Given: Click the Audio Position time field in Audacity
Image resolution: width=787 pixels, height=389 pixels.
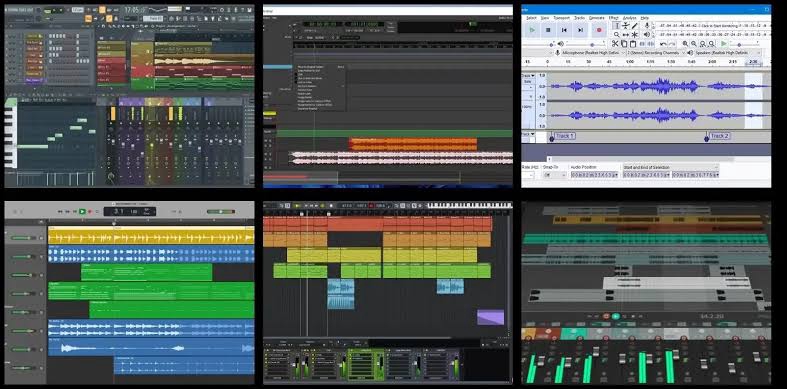Looking at the screenshot, I should 595,175.
